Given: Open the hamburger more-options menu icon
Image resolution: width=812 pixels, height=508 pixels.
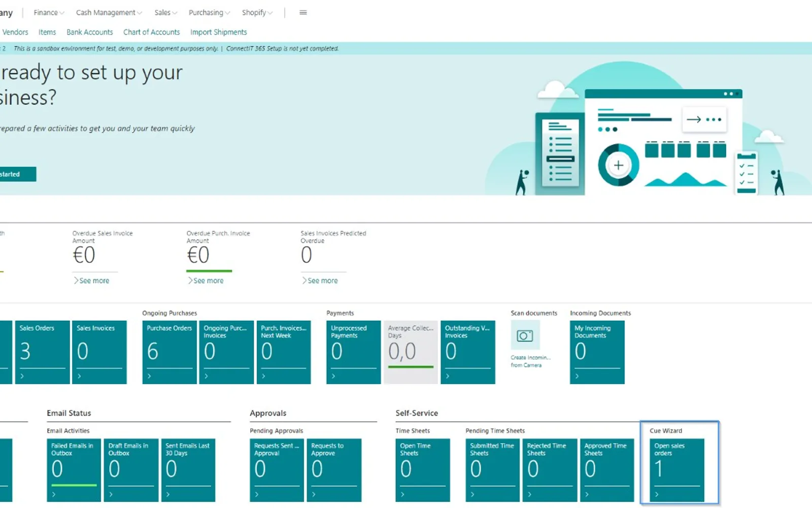Looking at the screenshot, I should coord(303,13).
